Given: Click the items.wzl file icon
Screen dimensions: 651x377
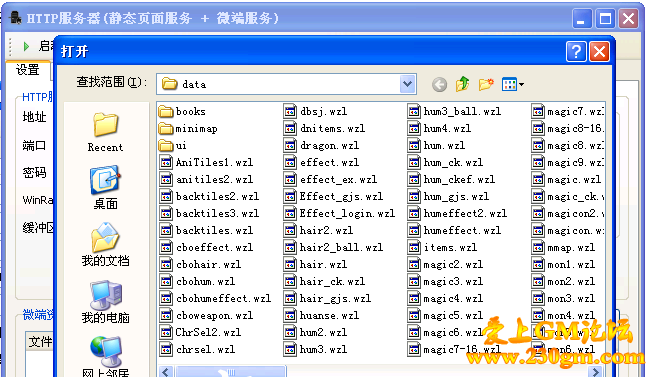Looking at the screenshot, I should pos(414,247).
